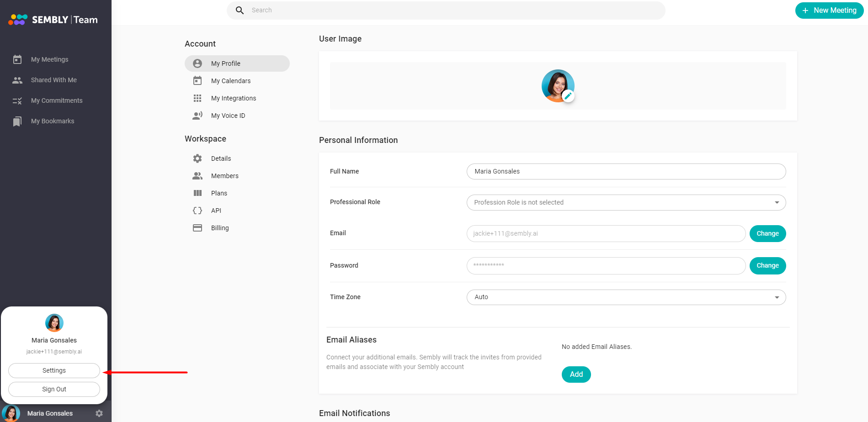Screen dimensions: 868x422
Task: Click Add to add an email alias
Action: point(576,375)
